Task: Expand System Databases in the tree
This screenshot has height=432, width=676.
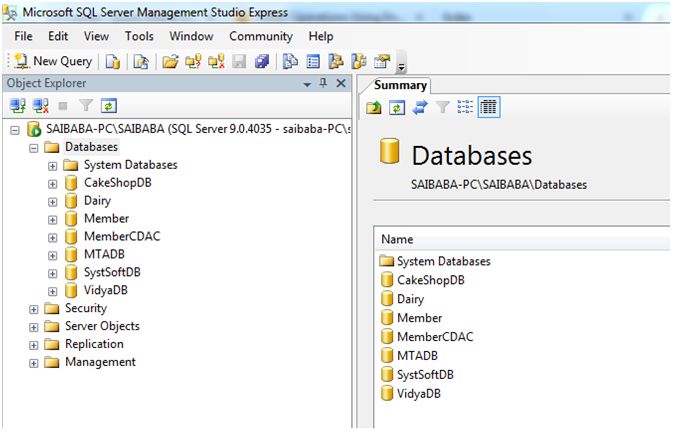Action: click(x=53, y=166)
